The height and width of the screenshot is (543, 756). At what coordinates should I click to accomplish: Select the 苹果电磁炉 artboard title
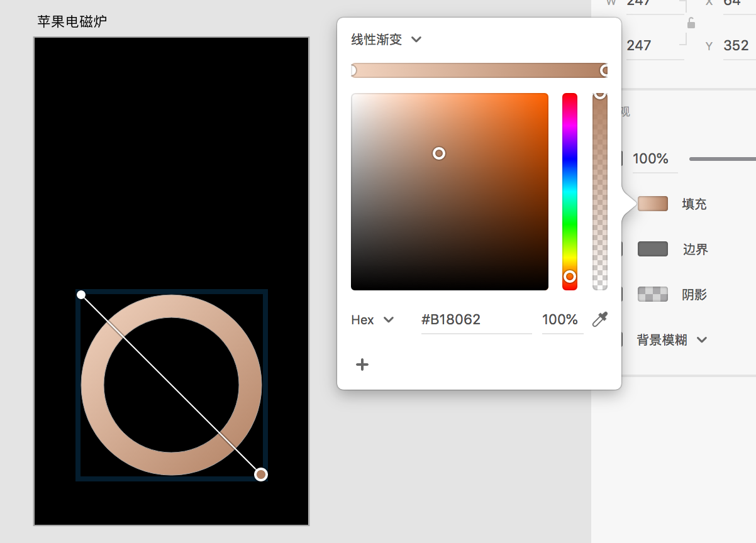pyautogui.click(x=72, y=22)
